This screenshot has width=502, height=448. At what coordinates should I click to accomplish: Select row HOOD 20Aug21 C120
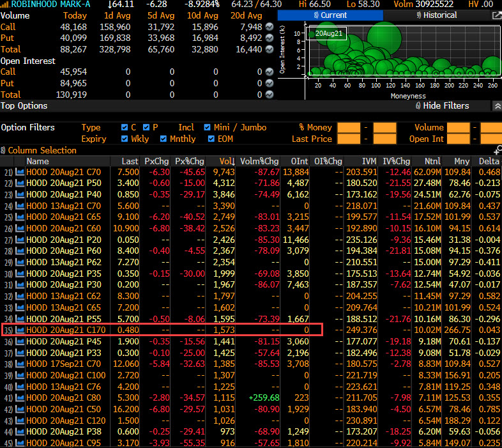click(x=251, y=421)
